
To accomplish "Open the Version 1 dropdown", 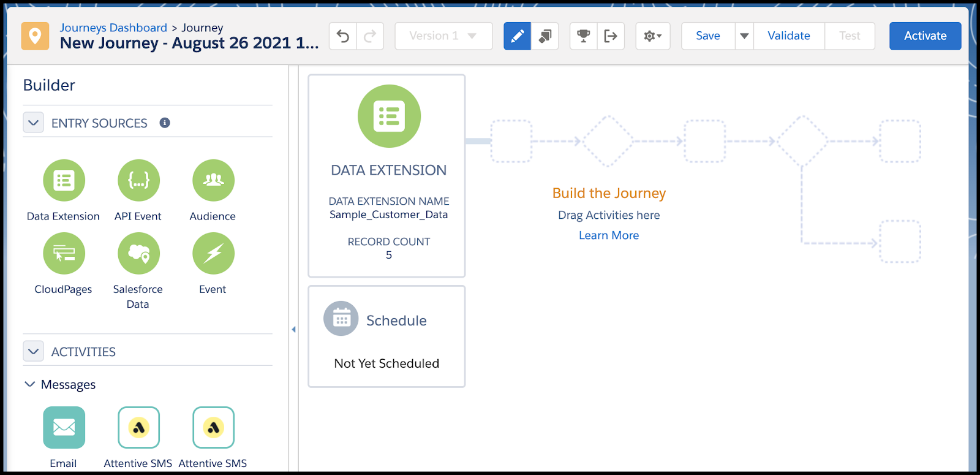I will tap(443, 36).
